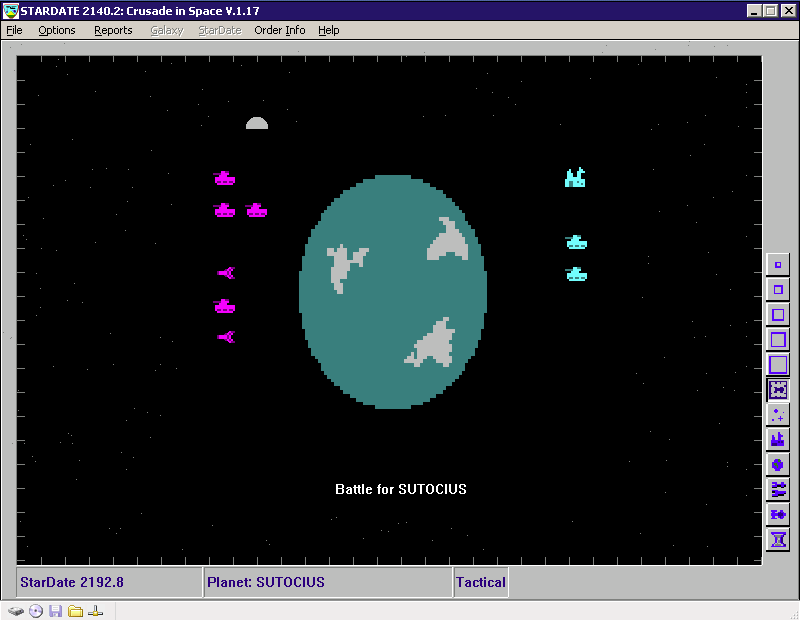Viewport: 800px width, 621px height.
Task: Select the largest square zoom button
Action: click(x=778, y=365)
